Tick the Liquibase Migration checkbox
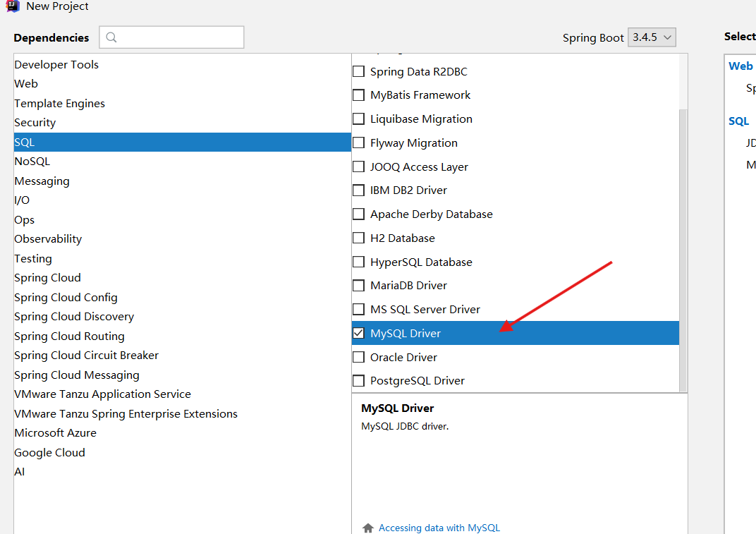The width and height of the screenshot is (756, 534). pos(359,119)
